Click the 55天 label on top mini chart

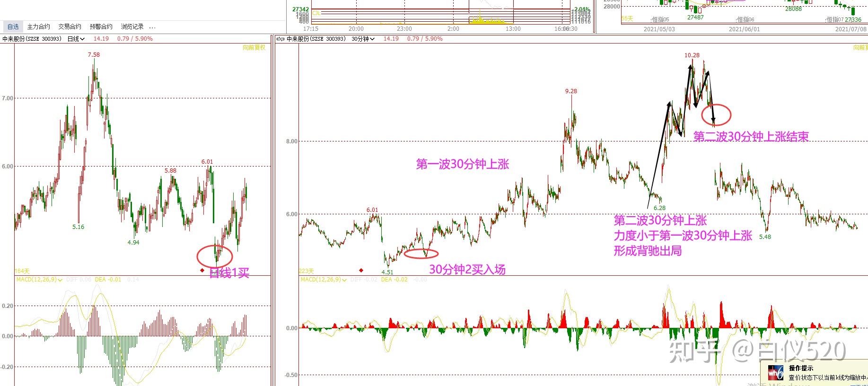coord(627,18)
